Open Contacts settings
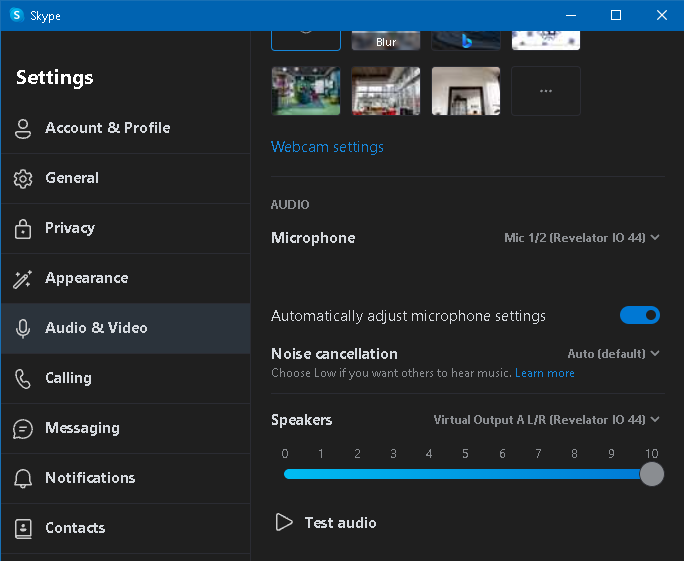Image resolution: width=684 pixels, height=561 pixels. (x=126, y=529)
